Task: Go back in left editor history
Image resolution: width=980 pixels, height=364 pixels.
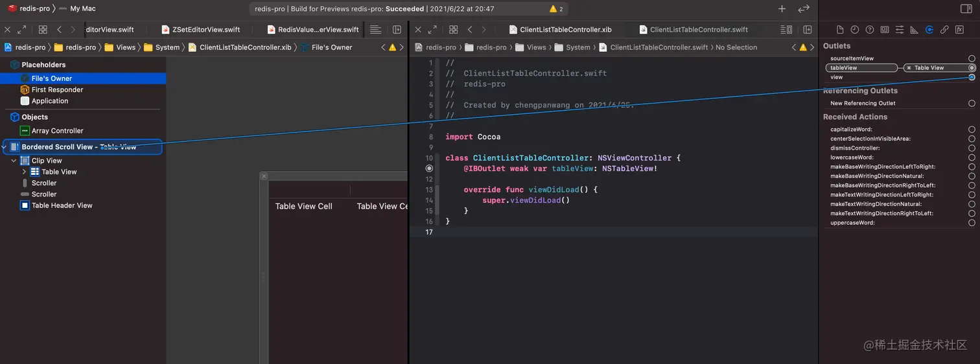Action: point(59,30)
